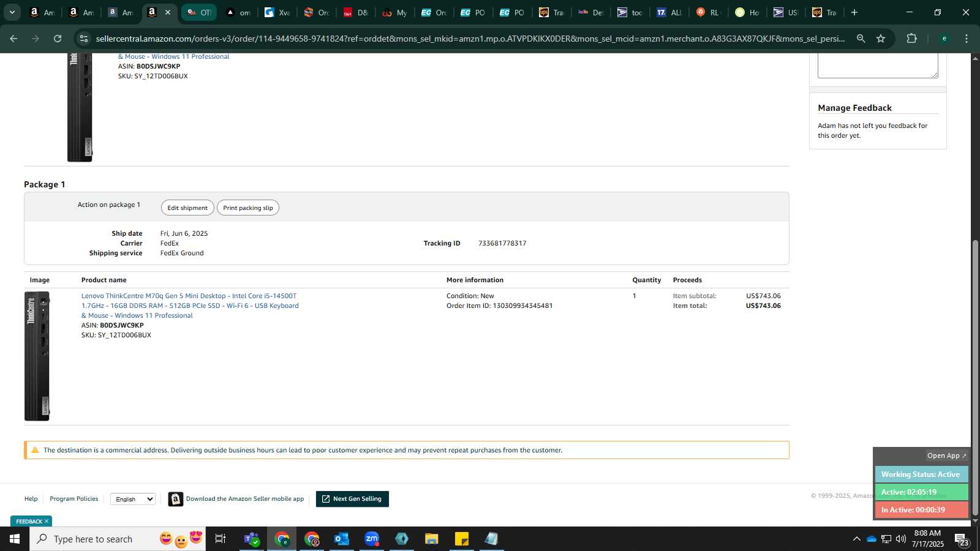Screen dimensions: 980x551
Task: Switch to the 'RL' tab
Action: click(709, 12)
